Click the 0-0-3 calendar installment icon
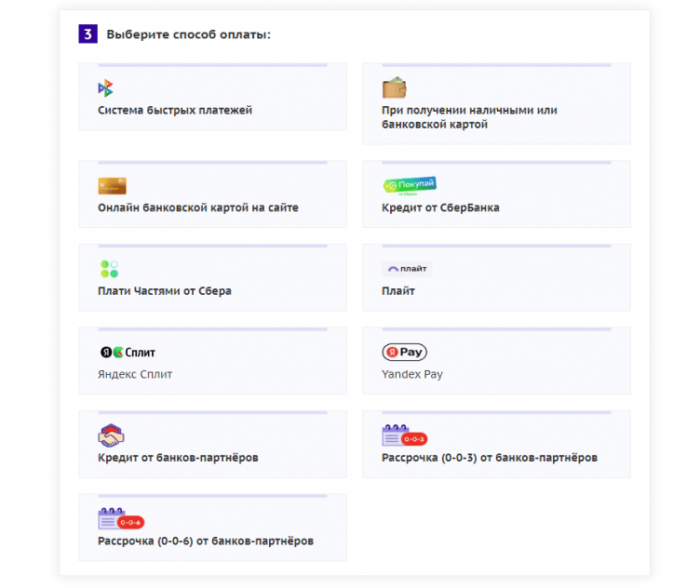 tap(403, 435)
